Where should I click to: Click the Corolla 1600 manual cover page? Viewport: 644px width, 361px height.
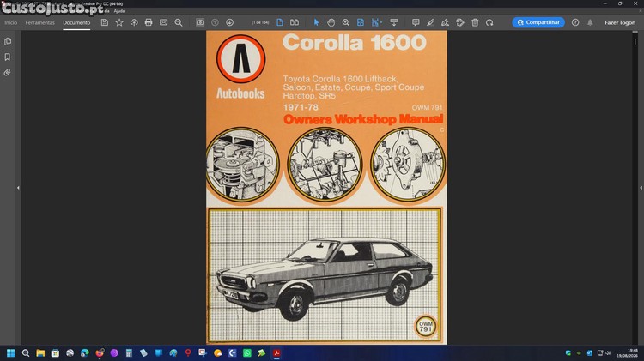[326, 188]
